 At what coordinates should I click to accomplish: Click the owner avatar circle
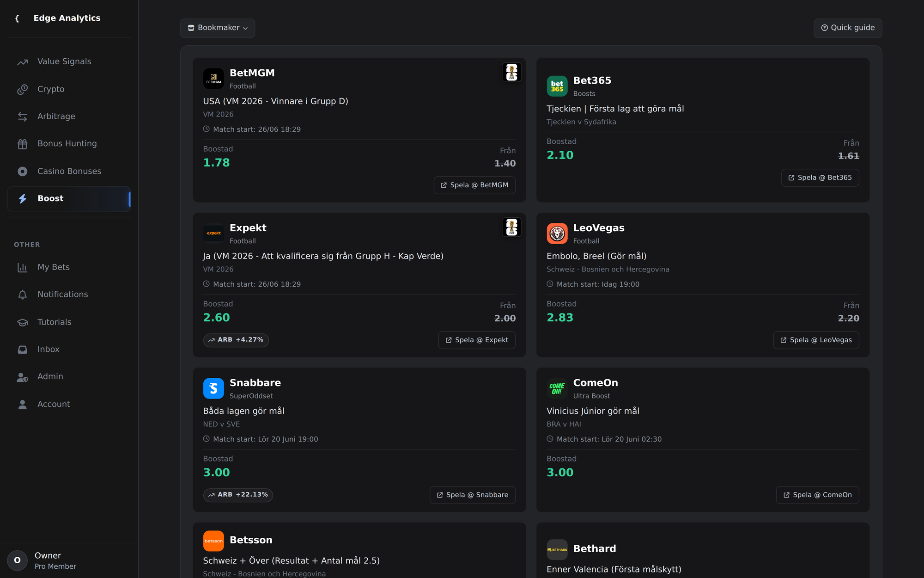[x=18, y=560]
